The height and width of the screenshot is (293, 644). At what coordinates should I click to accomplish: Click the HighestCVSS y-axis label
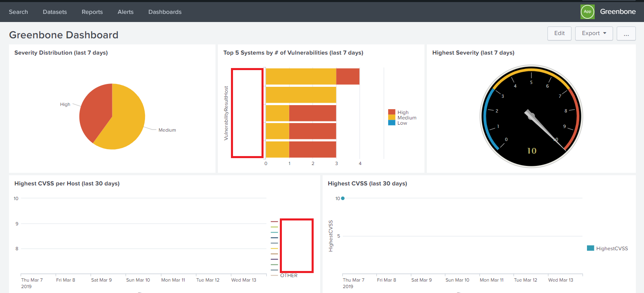(x=331, y=236)
